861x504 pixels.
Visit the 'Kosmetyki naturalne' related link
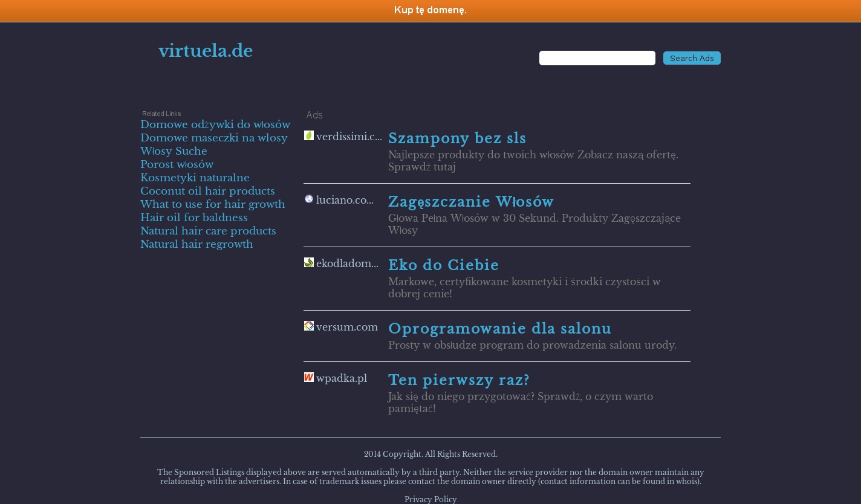[x=195, y=178]
